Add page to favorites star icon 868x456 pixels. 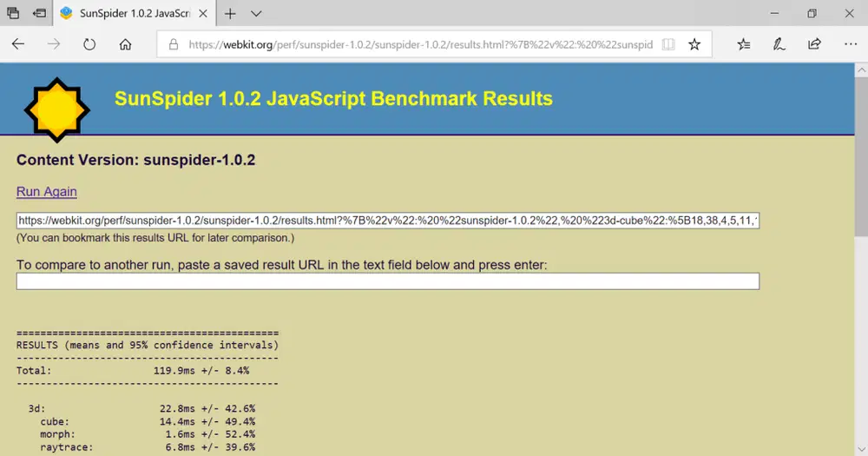(694, 44)
